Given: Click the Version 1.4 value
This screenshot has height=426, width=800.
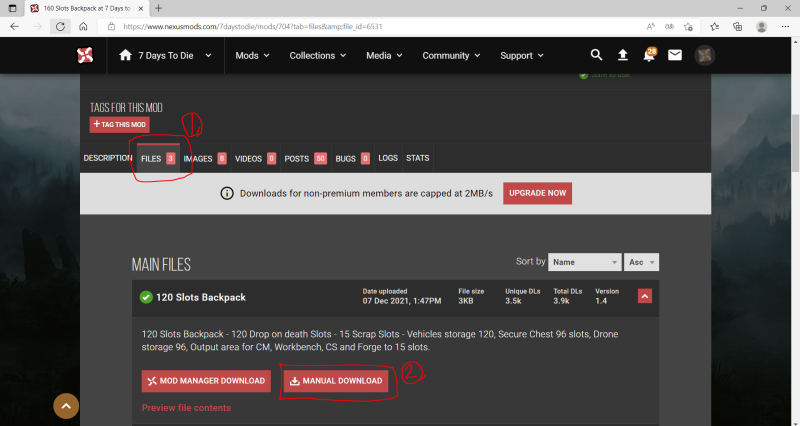Looking at the screenshot, I should (601, 301).
